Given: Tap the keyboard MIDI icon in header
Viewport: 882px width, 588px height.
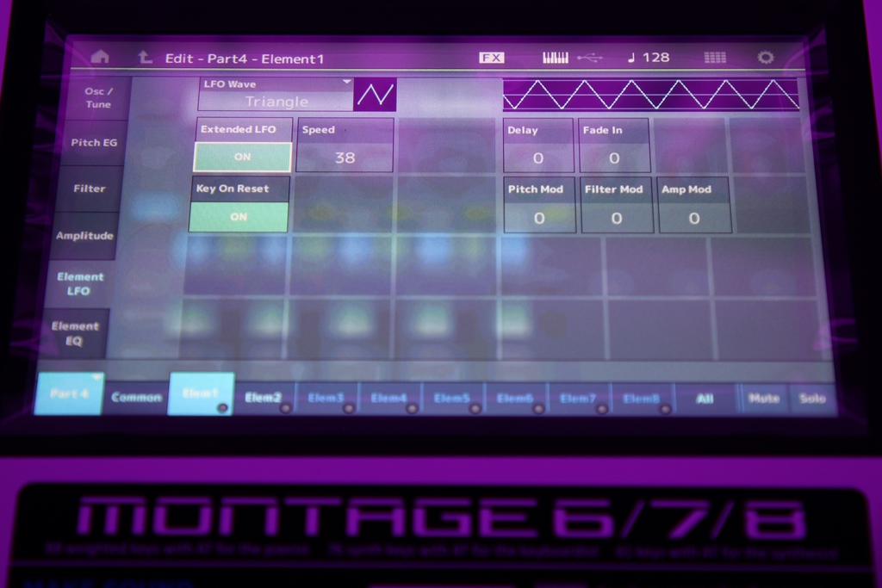Looking at the screenshot, I should tap(556, 58).
